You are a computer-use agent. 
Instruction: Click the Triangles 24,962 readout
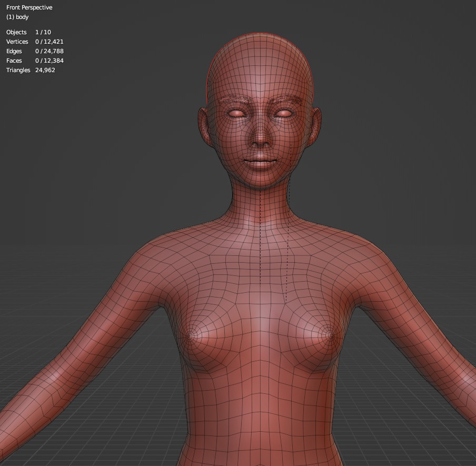[31, 70]
